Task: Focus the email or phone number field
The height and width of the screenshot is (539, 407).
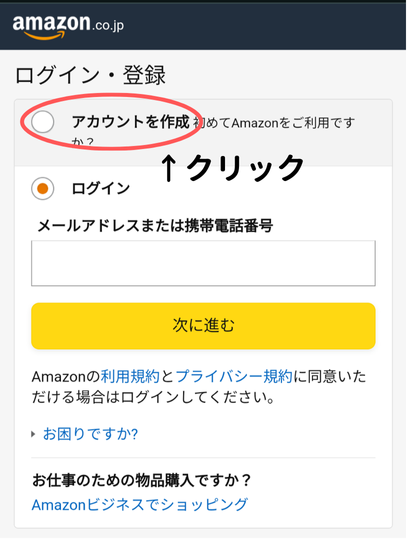Action: pyautogui.click(x=203, y=263)
